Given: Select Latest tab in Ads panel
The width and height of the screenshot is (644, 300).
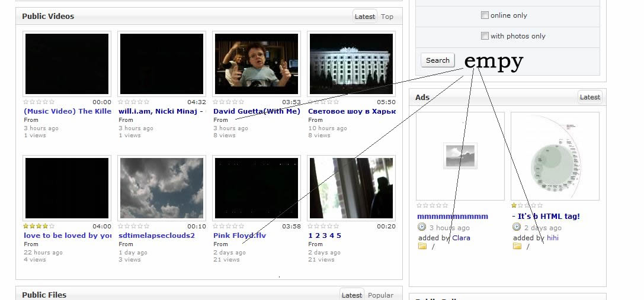Looking at the screenshot, I should 589,97.
